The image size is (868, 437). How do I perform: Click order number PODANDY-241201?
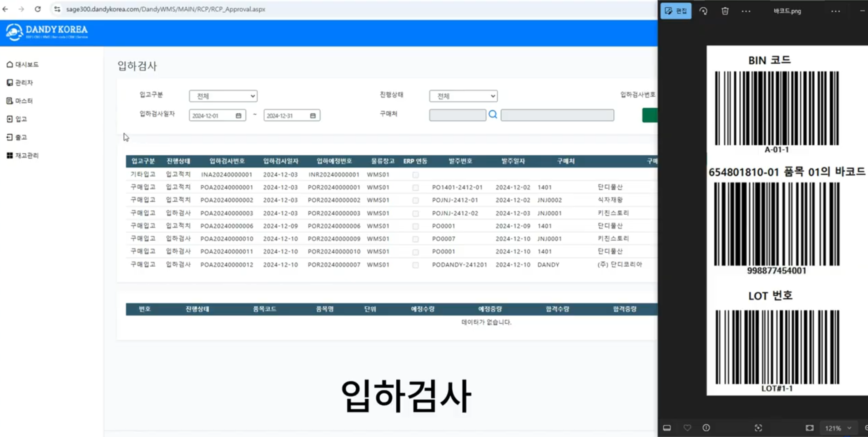pos(459,264)
